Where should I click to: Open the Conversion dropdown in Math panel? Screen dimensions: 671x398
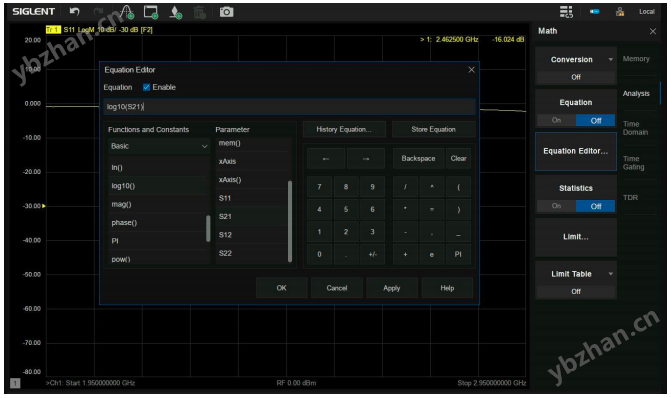(576, 59)
